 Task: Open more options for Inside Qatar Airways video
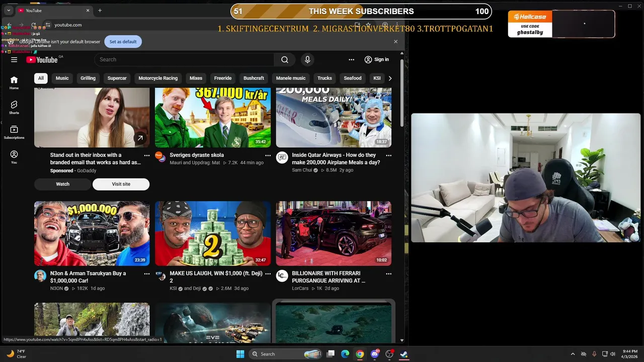tap(388, 155)
